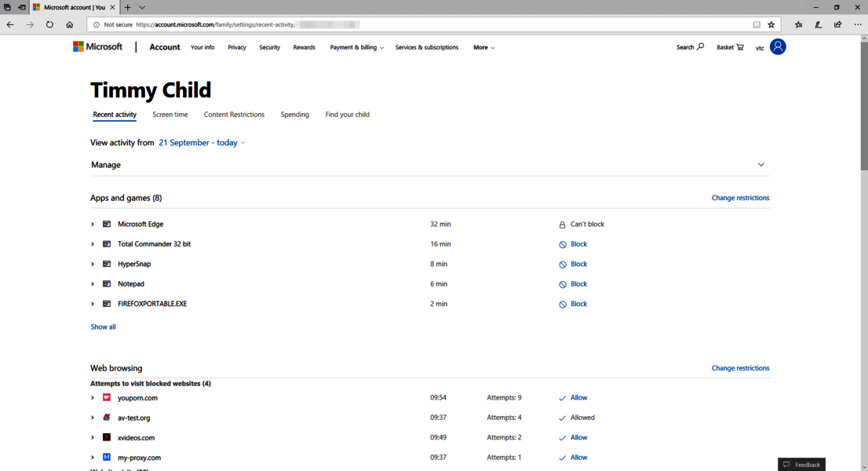Viewport: 868px width, 471px height.
Task: Click the Microsoft logo in header
Action: (97, 47)
